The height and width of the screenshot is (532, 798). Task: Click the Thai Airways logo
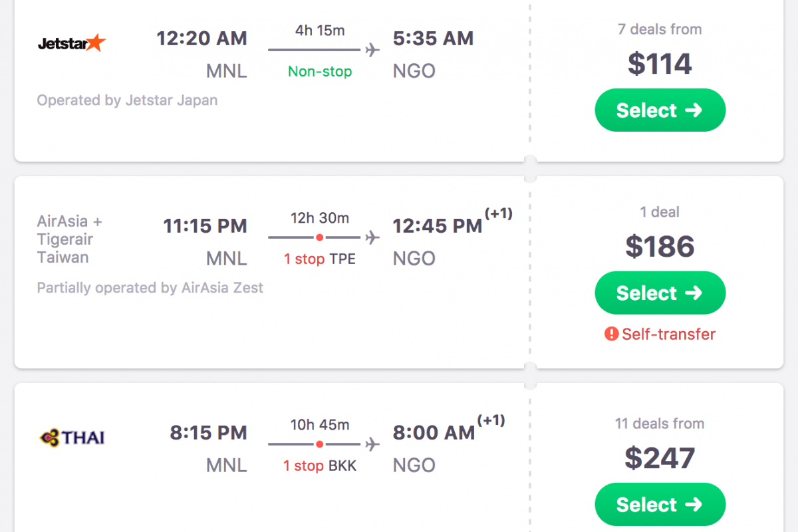coord(72,438)
